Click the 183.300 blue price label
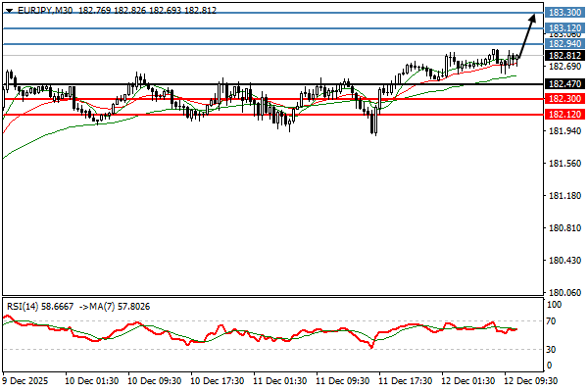This screenshot has height=392, width=588. point(563,13)
